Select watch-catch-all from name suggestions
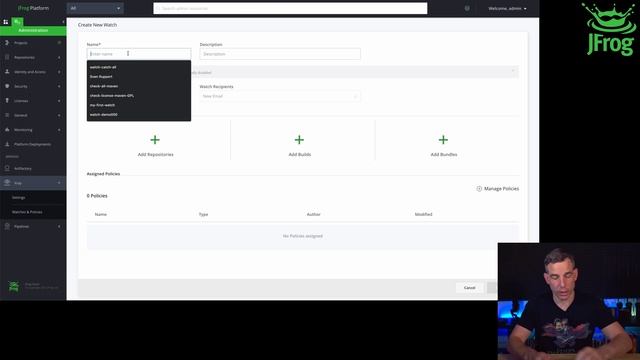 139,67
